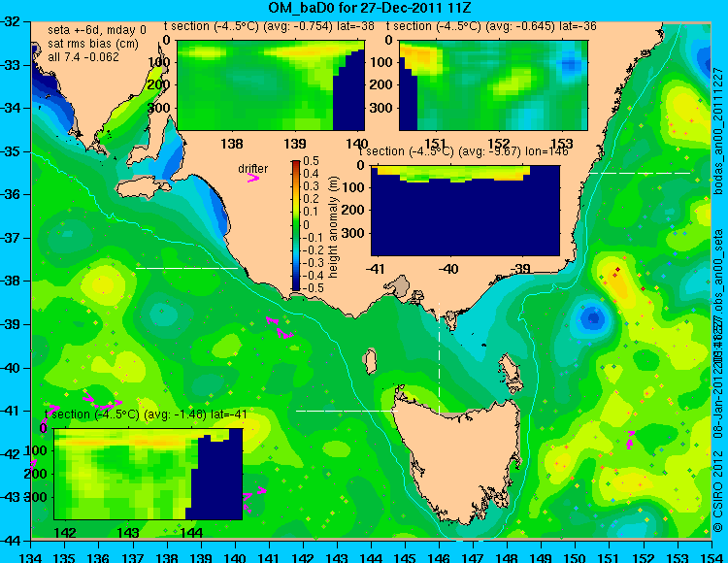Click the 150 longitude axis label
The width and height of the screenshot is (728, 563).
pyautogui.click(x=576, y=557)
